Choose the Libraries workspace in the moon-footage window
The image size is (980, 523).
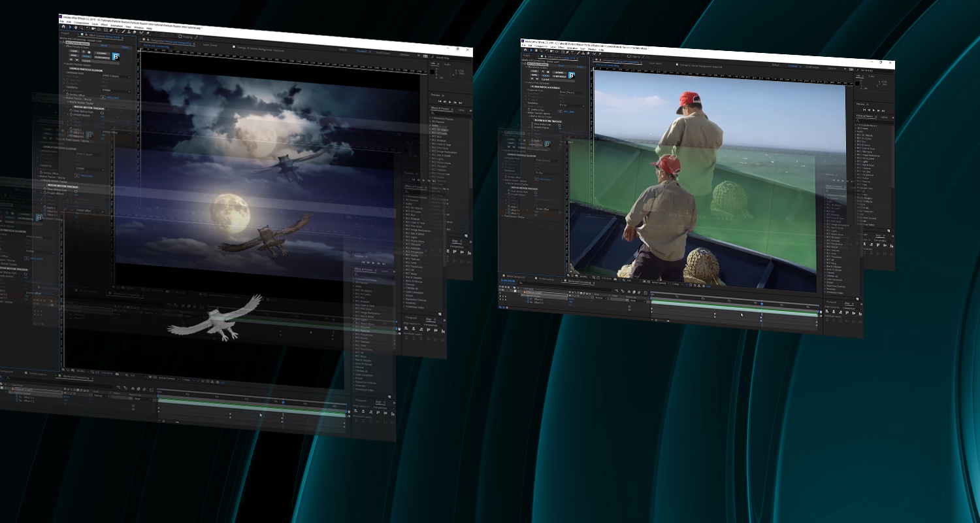point(404,55)
